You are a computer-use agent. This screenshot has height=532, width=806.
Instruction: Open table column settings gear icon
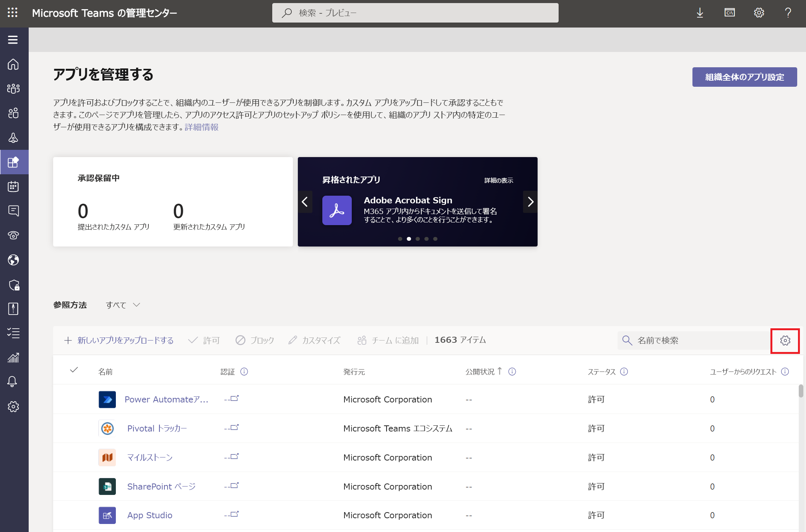[x=785, y=341]
